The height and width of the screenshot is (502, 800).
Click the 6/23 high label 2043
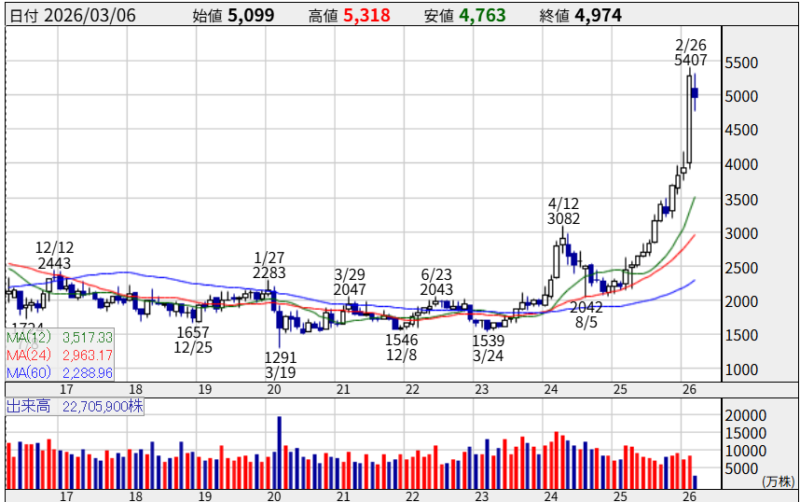click(x=439, y=289)
